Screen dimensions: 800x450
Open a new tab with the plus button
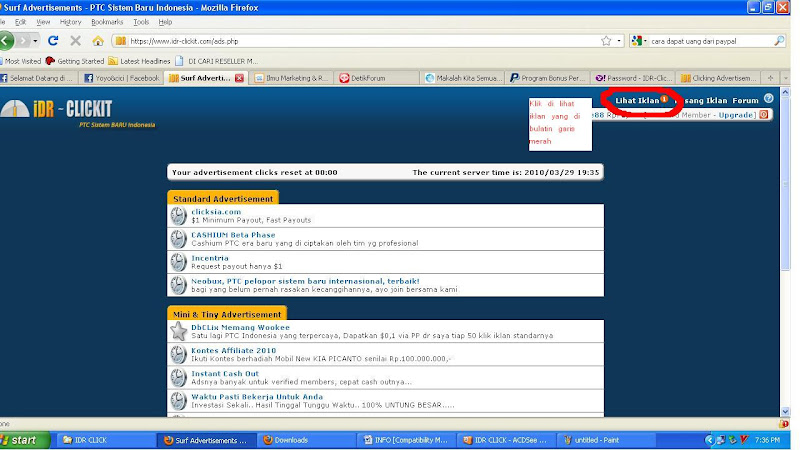[770, 78]
